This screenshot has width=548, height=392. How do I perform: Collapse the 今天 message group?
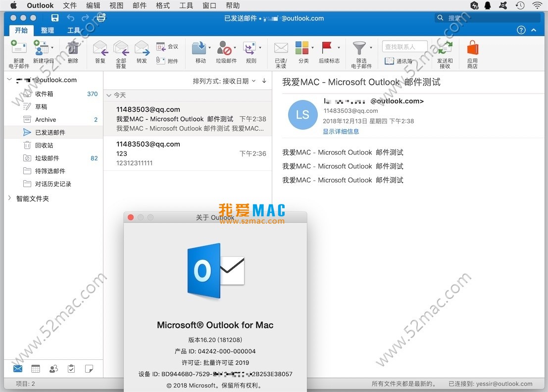click(x=109, y=95)
